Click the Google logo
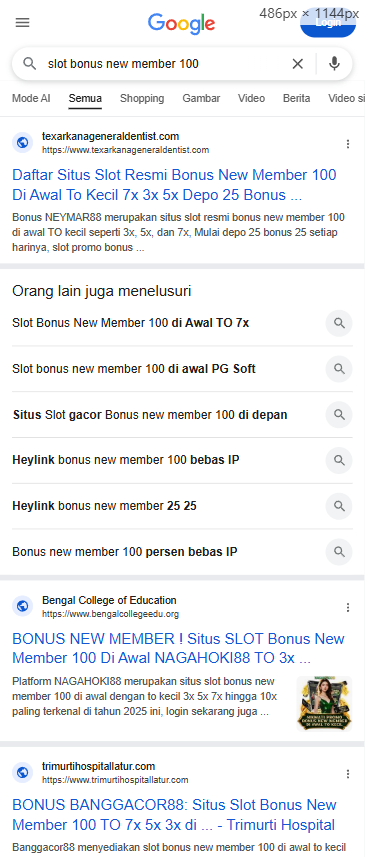The height and width of the screenshot is (857, 365). [x=181, y=24]
